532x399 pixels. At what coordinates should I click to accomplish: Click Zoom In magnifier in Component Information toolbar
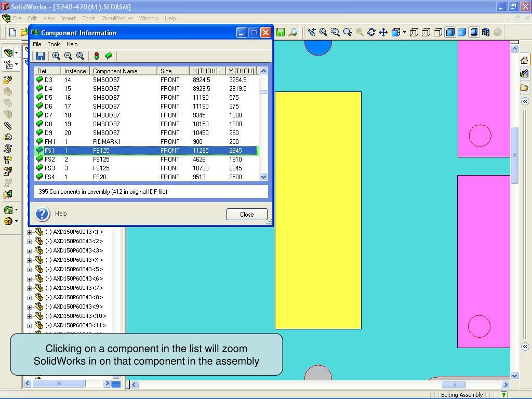click(x=56, y=56)
